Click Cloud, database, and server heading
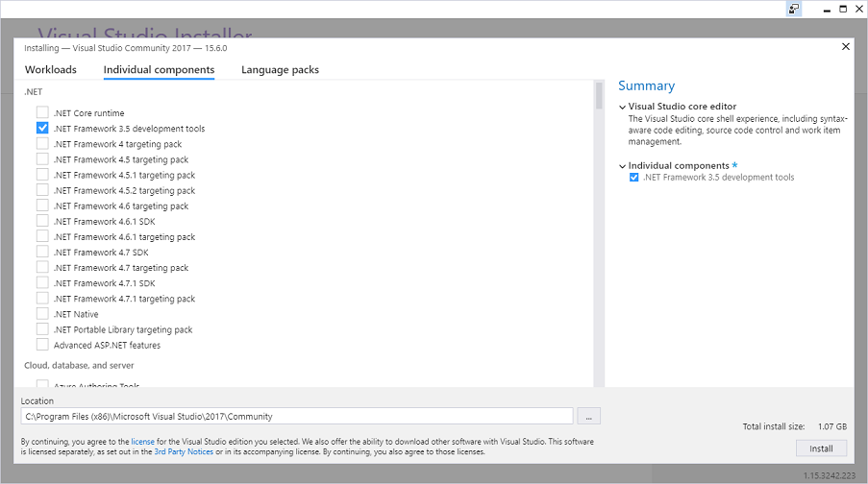 (x=79, y=365)
